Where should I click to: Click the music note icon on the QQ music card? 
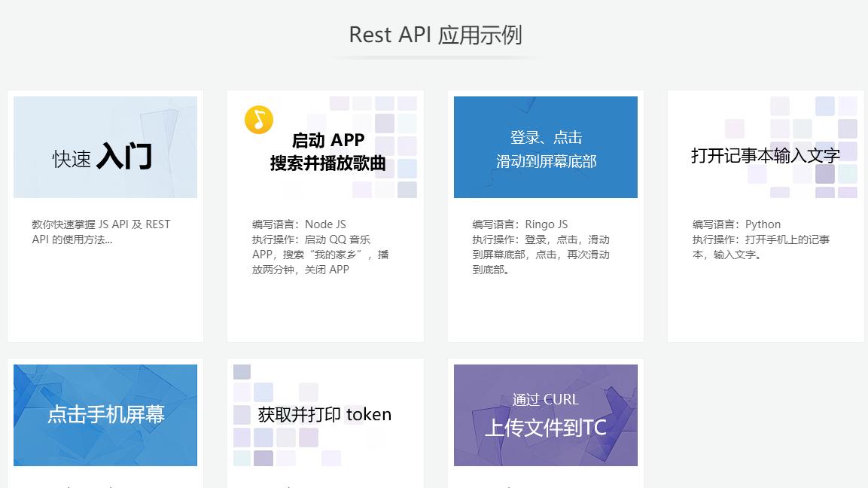[259, 119]
